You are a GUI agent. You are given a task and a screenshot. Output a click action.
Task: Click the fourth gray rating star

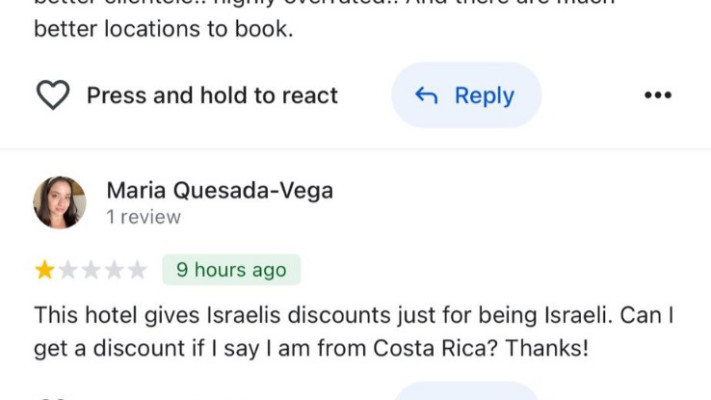[114, 270]
